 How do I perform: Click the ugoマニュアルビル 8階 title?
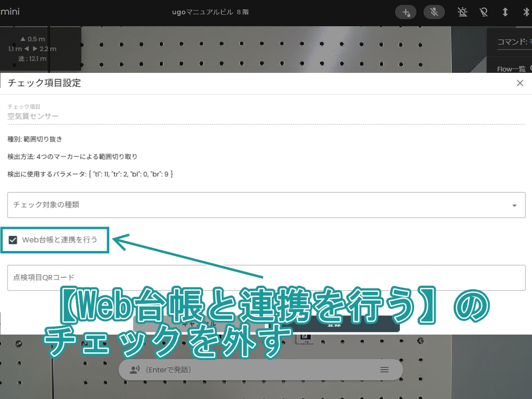[210, 12]
